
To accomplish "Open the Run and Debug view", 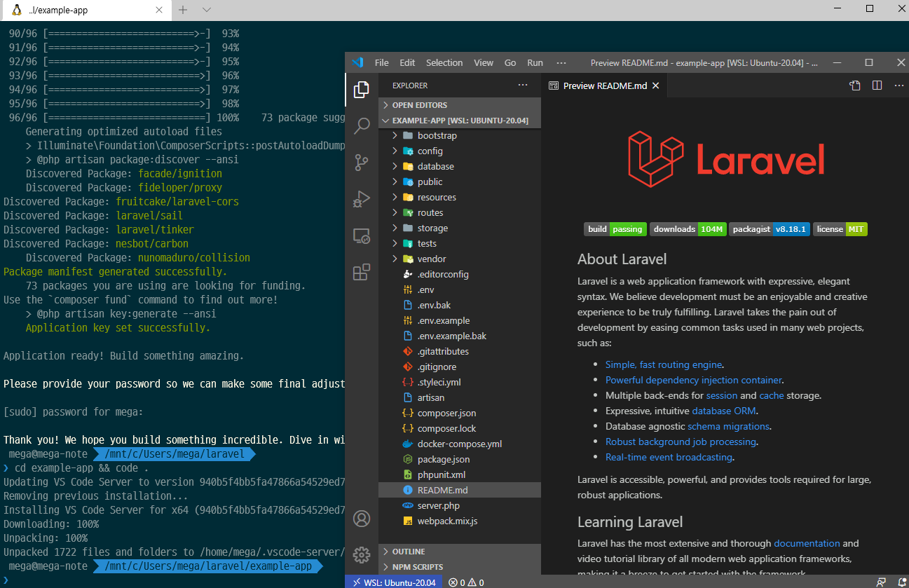I will coord(362,199).
